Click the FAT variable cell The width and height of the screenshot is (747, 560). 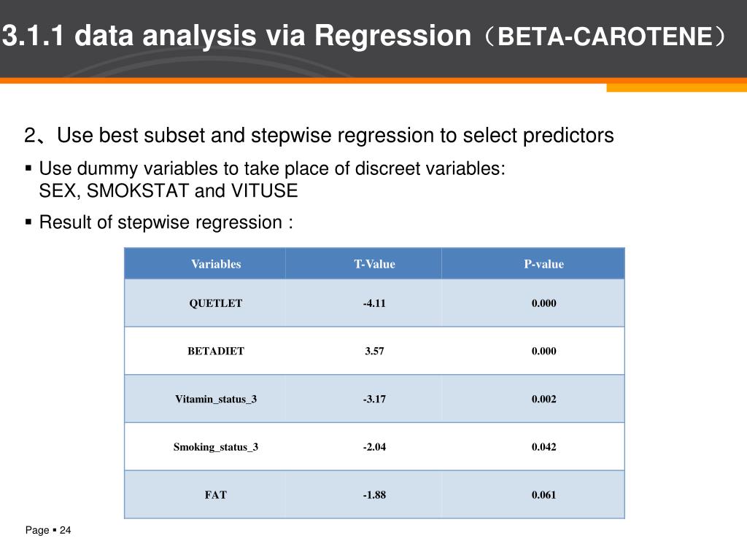tap(216, 494)
